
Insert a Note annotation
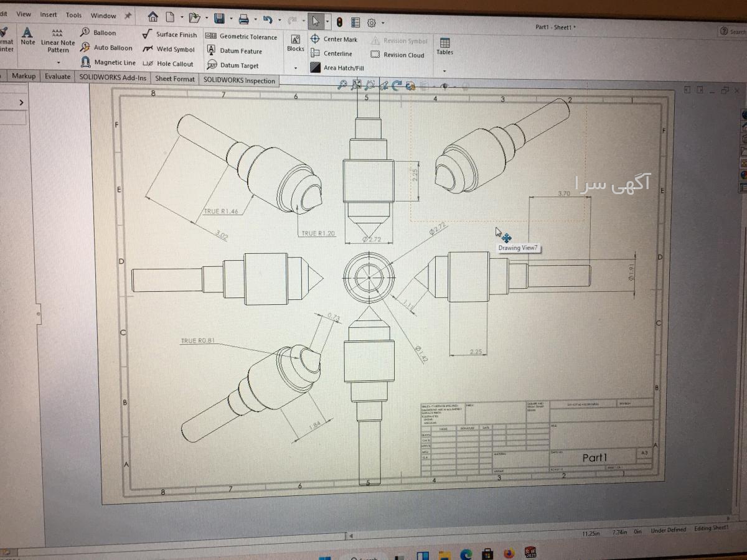pos(27,36)
